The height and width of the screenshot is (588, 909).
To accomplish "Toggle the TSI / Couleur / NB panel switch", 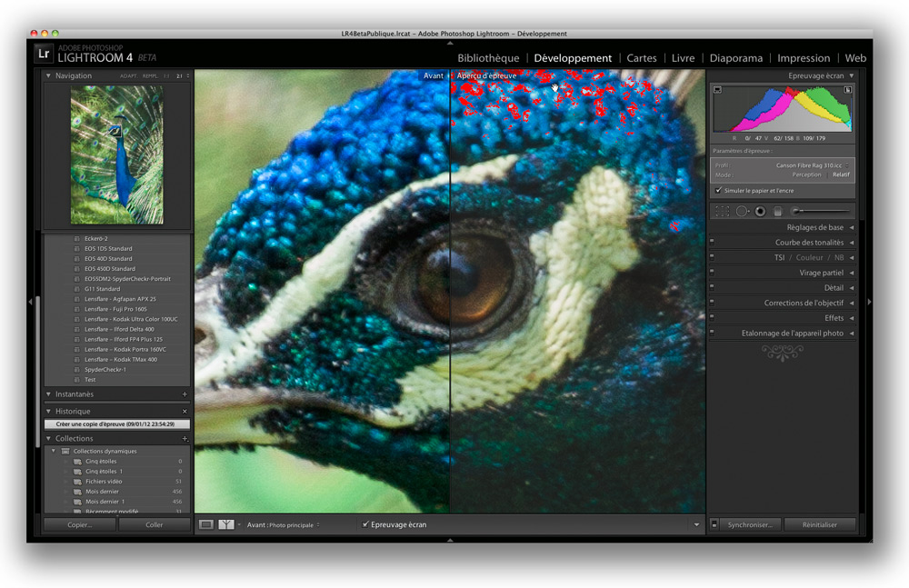I will [x=712, y=257].
